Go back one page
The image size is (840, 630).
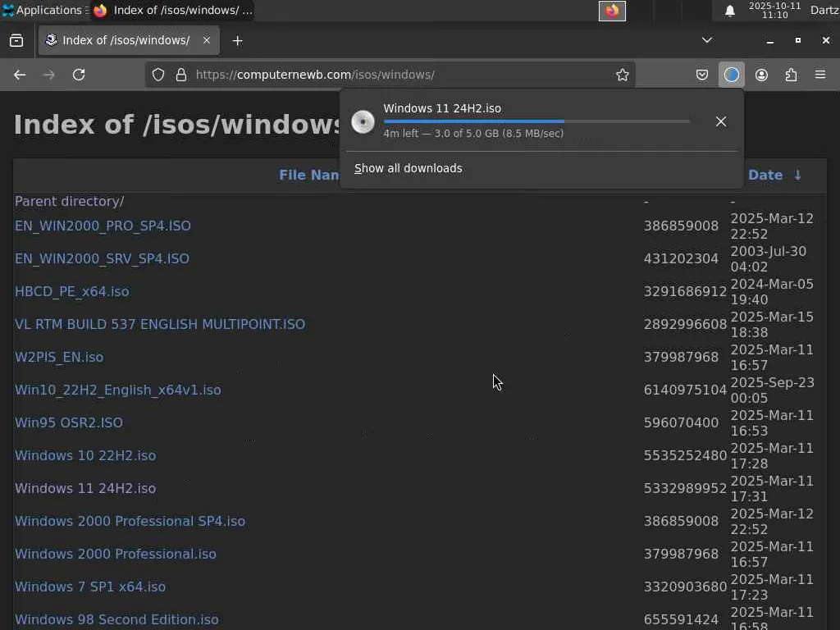coord(20,75)
